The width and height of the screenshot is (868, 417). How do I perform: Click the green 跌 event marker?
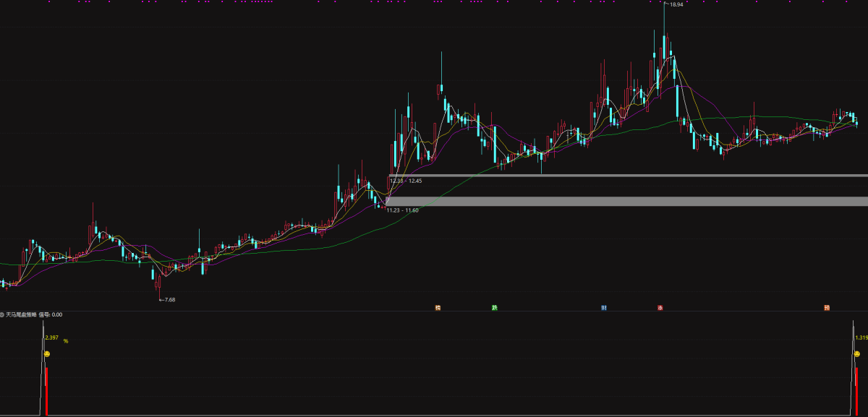click(x=495, y=307)
